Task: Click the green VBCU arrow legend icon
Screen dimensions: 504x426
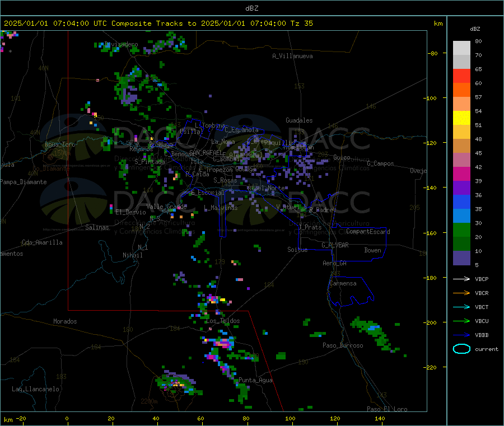Action: click(x=461, y=321)
